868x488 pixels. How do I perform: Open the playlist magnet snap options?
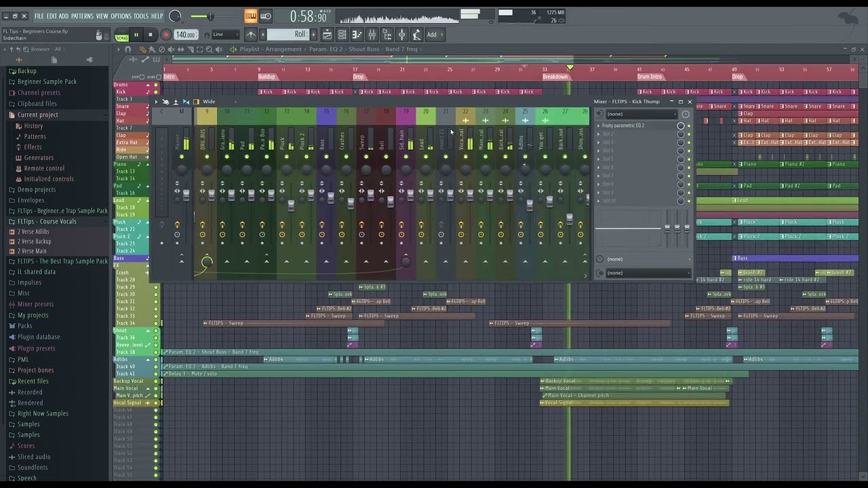point(127,49)
